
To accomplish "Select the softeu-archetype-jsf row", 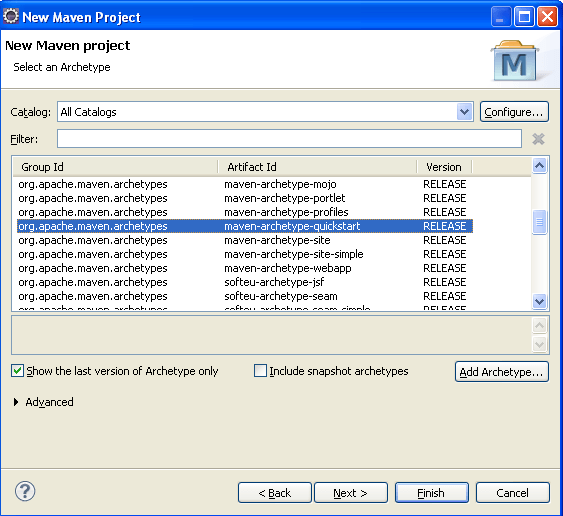I will [245, 282].
